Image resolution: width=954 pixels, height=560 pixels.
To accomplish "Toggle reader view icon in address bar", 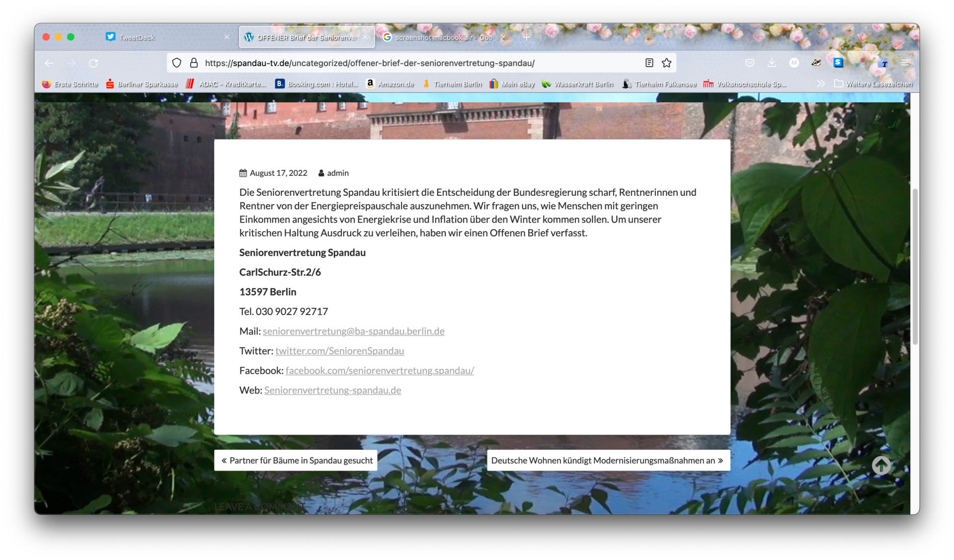I will [649, 63].
